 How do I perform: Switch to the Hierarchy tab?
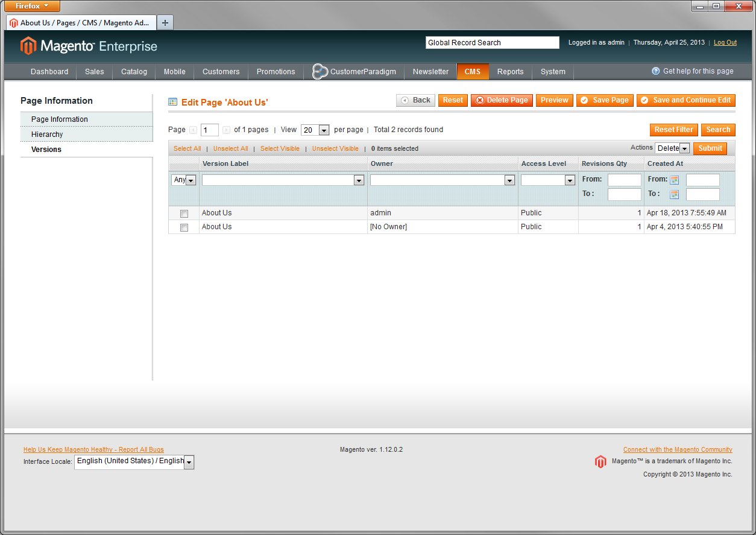tap(86, 135)
